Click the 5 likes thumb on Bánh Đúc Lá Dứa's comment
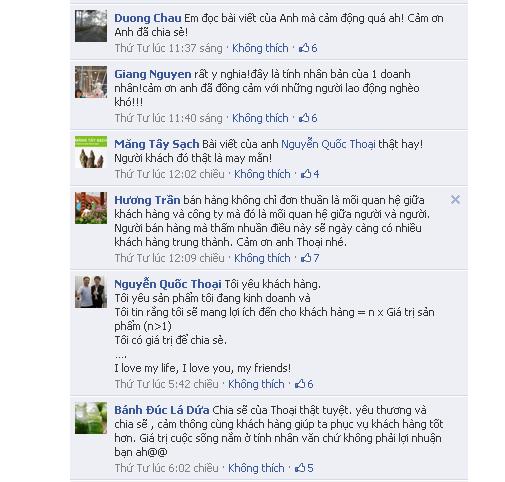505x482 pixels. tap(304, 468)
